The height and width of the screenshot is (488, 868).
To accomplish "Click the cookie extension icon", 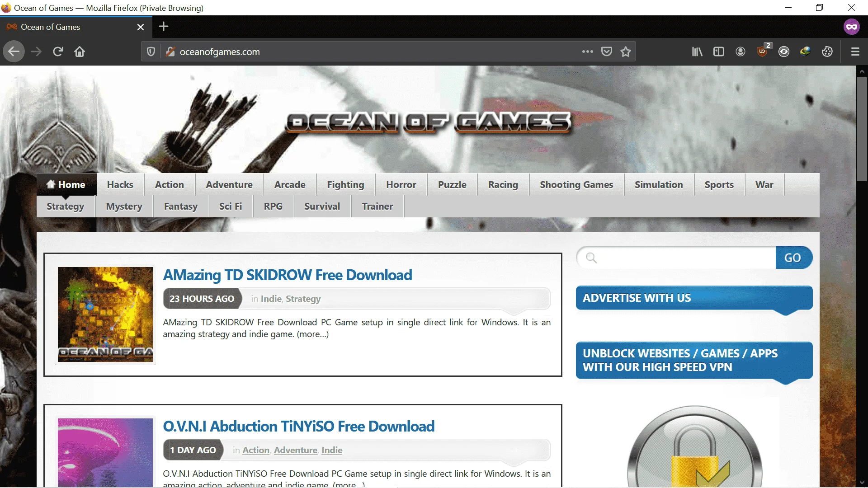I will pos(827,52).
